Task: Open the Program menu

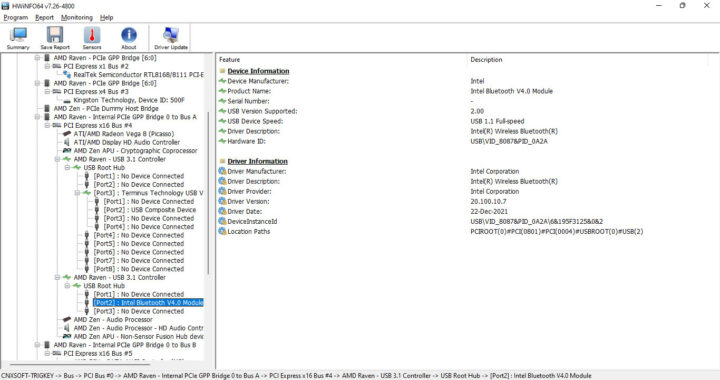Action: point(16,17)
